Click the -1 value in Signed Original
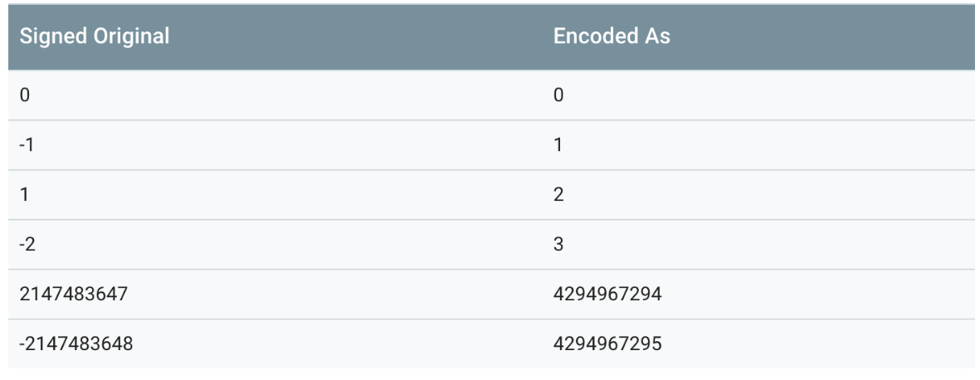 [27, 145]
